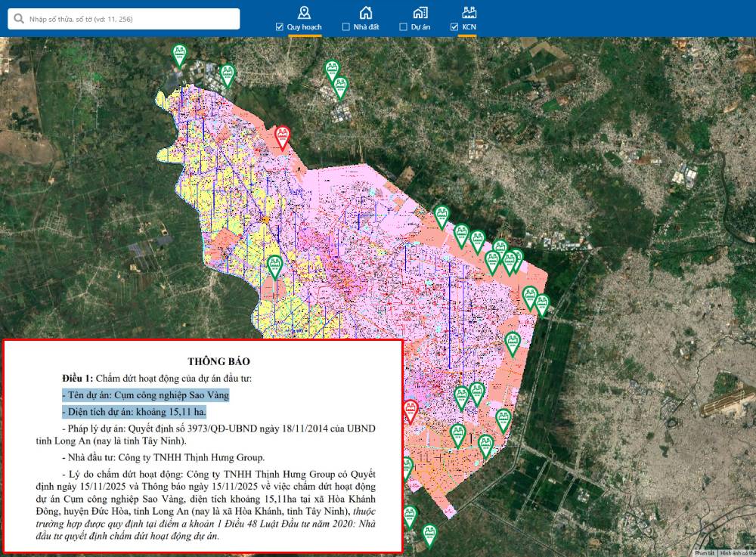Open the Phím tắt link at the map bottom
The image size is (756, 557).
[x=705, y=552]
